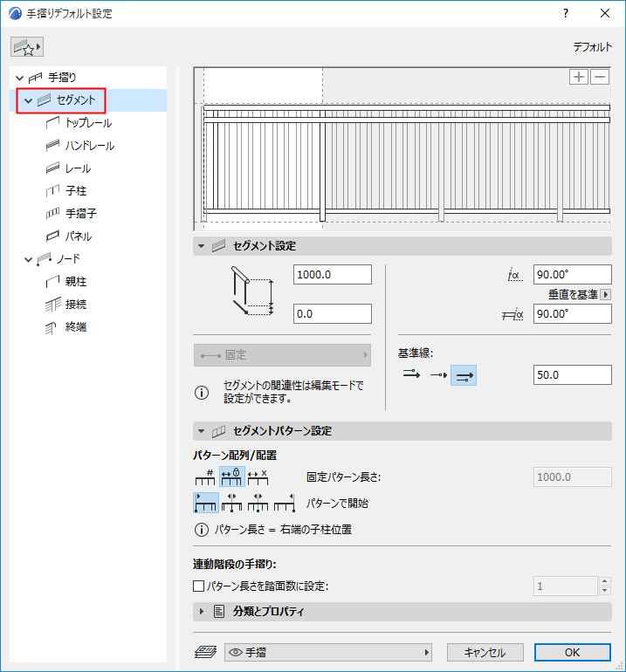This screenshot has height=672, width=626.
Task: Select the ハンドレール item
Action: 90,146
